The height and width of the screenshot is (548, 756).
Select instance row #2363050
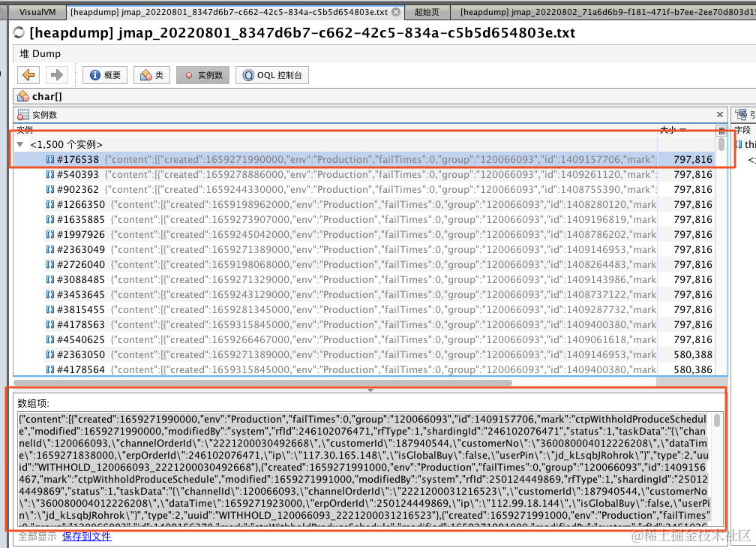click(x=364, y=354)
